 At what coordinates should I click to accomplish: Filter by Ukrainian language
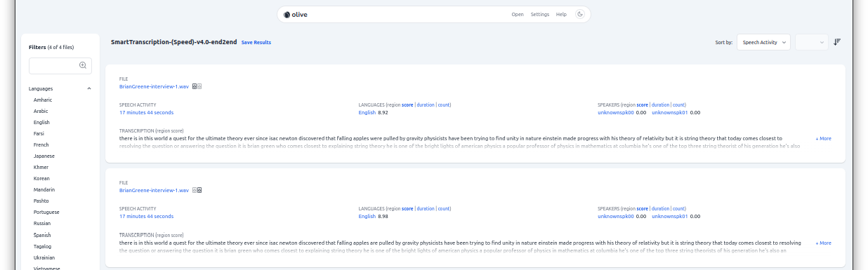44,257
